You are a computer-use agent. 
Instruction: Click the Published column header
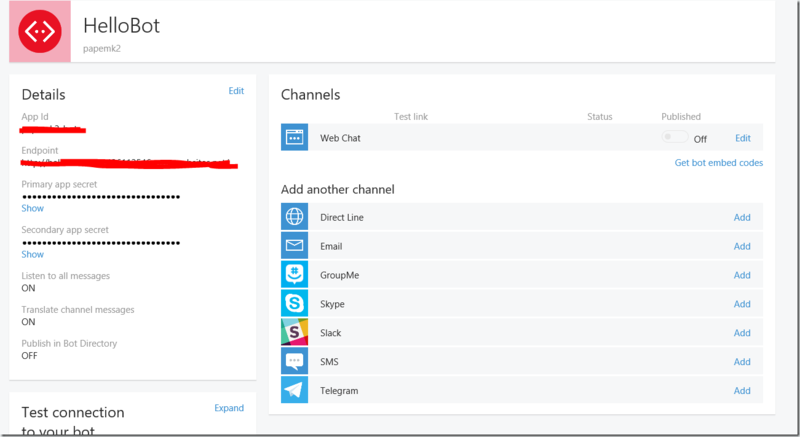(681, 117)
